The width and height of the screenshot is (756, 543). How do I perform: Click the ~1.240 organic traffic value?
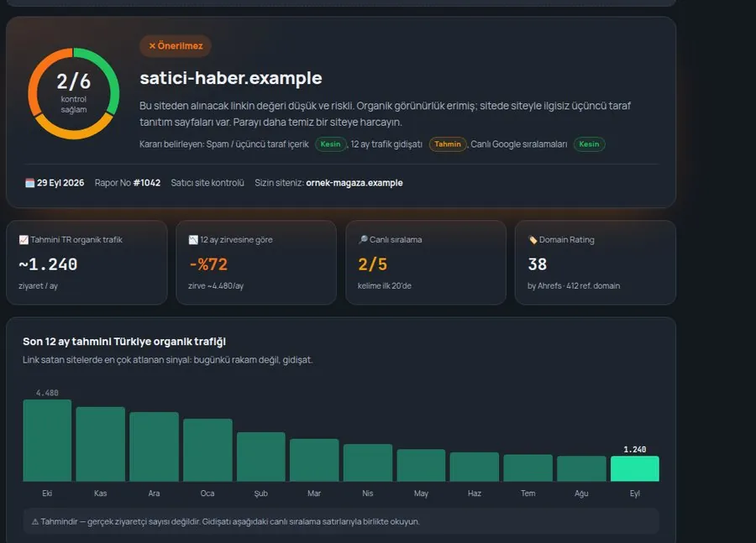[48, 264]
